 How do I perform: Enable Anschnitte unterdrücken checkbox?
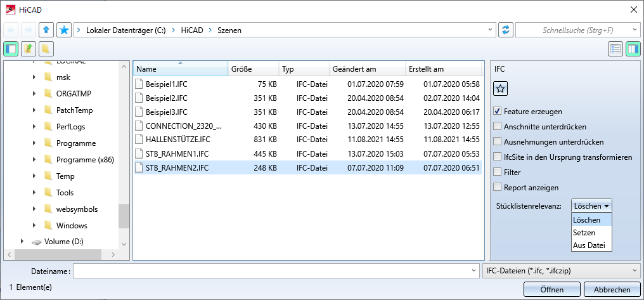(x=498, y=126)
